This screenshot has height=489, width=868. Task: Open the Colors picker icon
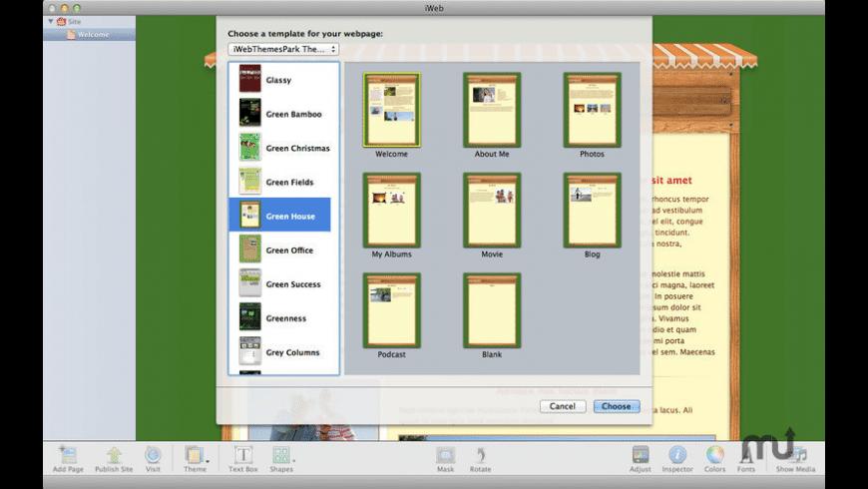(x=715, y=455)
